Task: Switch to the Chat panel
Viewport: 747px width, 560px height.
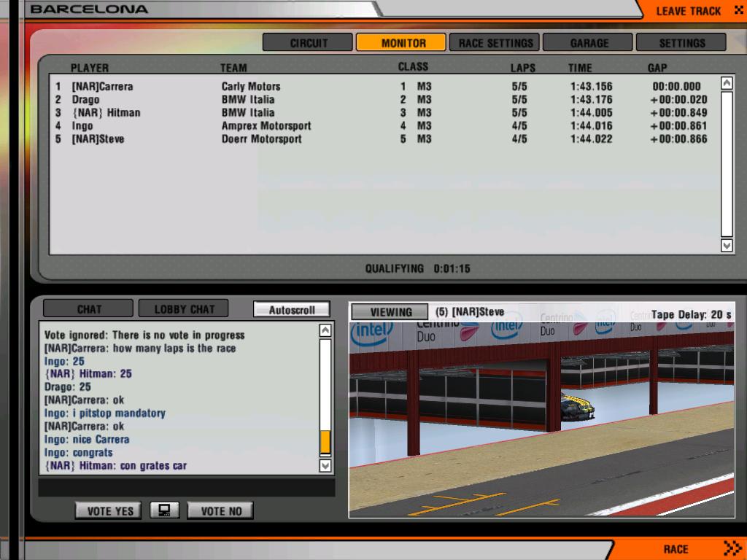Action: (x=88, y=309)
